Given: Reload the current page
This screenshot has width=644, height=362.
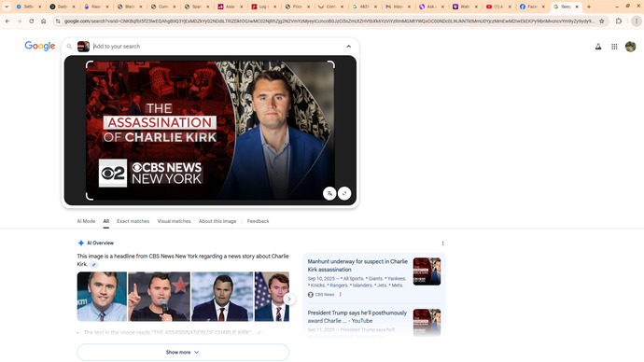Looking at the screenshot, I should pyautogui.click(x=31, y=21).
